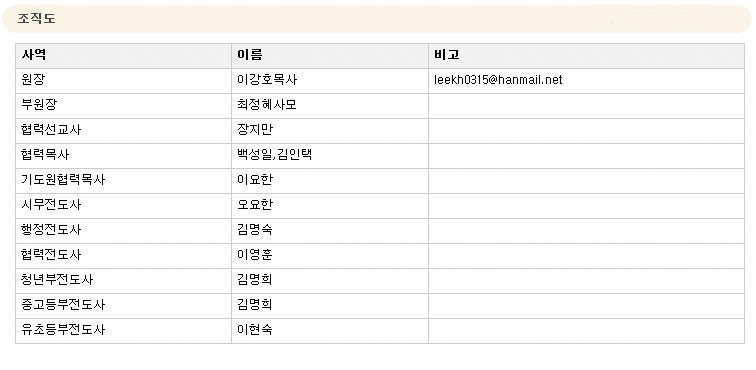
Task: Click email leekh0315@hanmail.net
Action: (498, 80)
